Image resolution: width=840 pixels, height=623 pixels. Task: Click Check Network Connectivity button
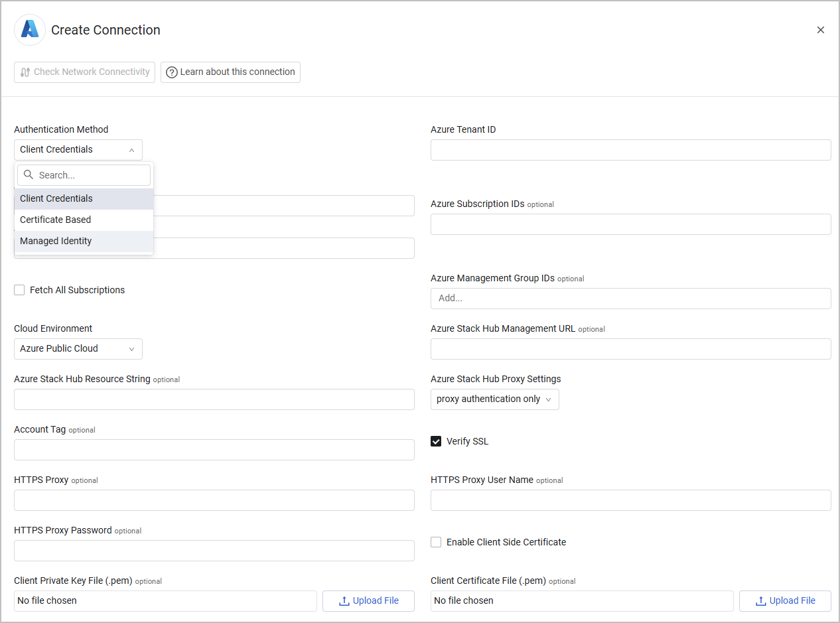(x=84, y=72)
